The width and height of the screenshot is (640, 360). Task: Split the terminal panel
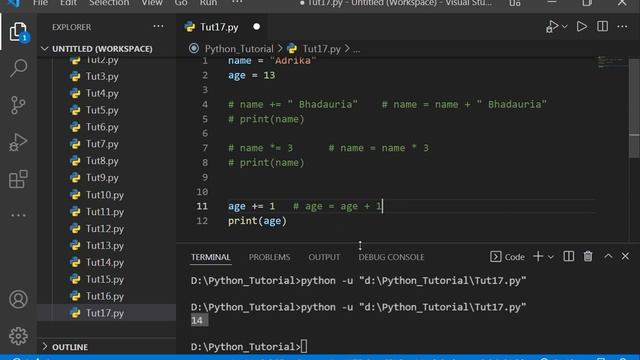coord(569,256)
